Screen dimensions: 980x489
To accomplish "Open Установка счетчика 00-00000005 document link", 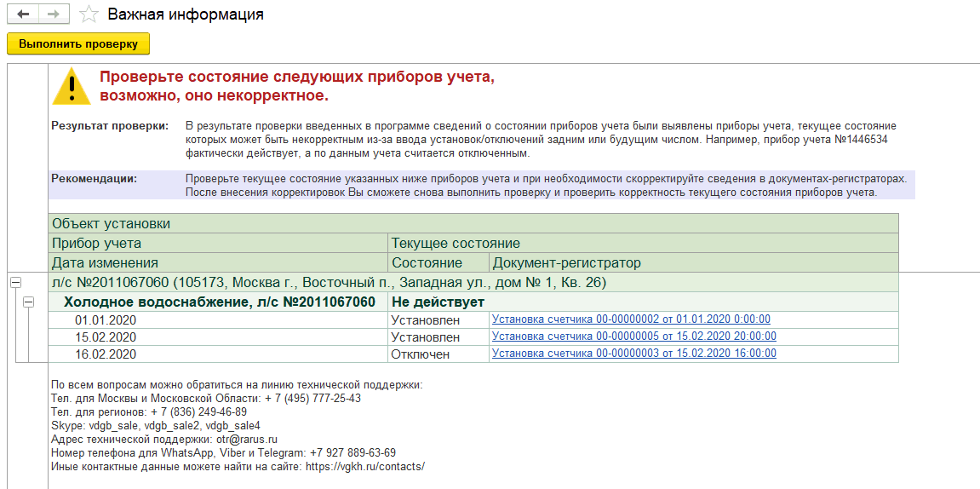I will (634, 336).
